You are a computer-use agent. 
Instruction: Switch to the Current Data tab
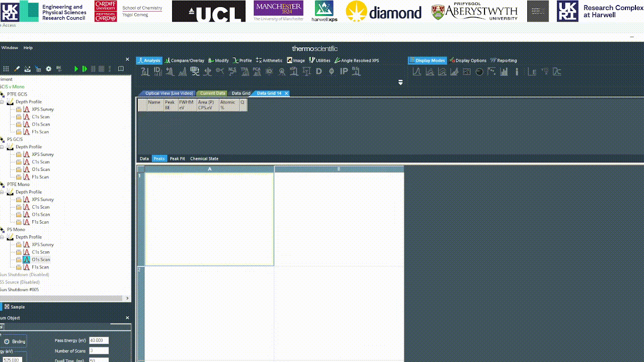(212, 94)
